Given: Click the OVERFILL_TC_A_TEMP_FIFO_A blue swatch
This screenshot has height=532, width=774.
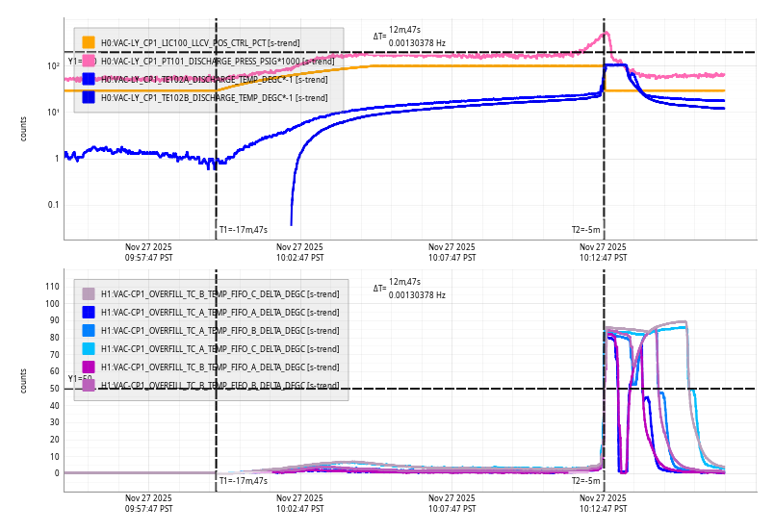Looking at the screenshot, I should click(89, 313).
